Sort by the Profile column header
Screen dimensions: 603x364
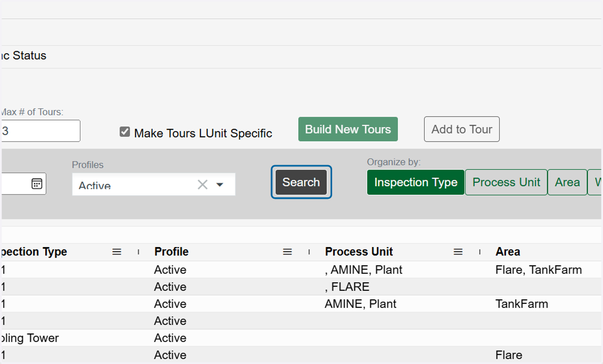(x=171, y=252)
